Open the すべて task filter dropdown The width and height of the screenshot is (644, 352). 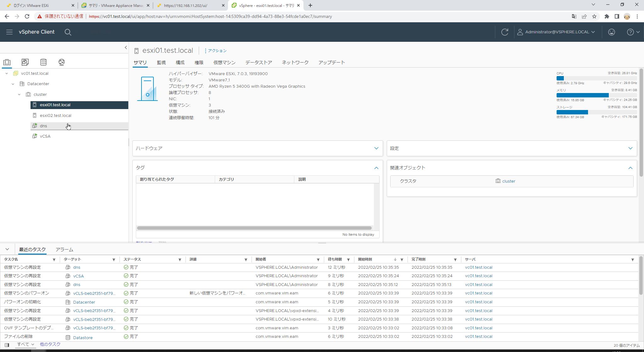25,344
